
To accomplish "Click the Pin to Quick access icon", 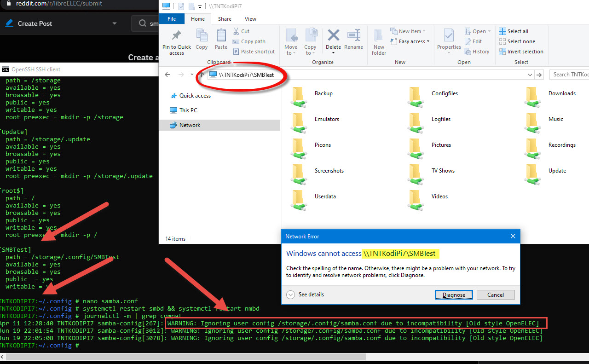I will click(x=176, y=36).
